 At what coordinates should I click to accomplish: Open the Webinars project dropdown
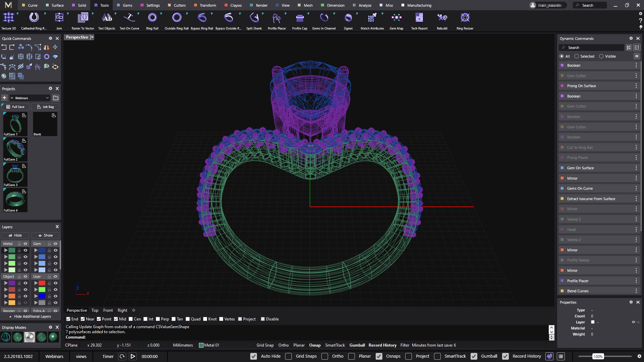30,98
